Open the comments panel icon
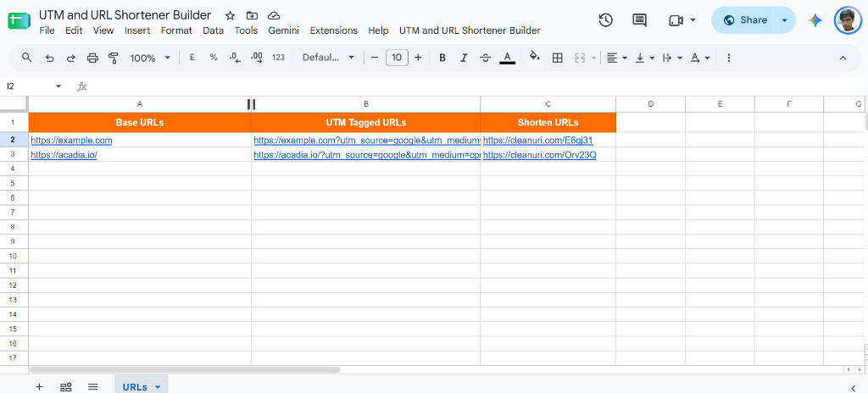 [x=639, y=20]
